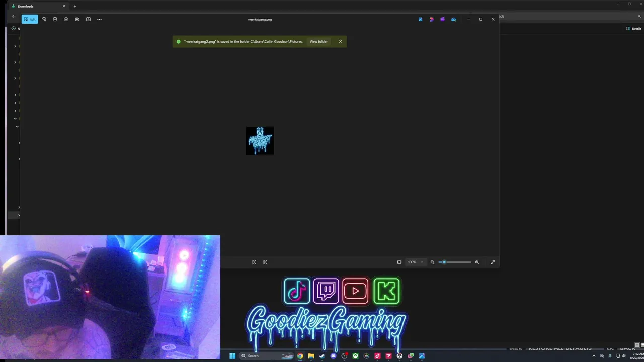The height and width of the screenshot is (362, 644).
Task: Open the See more three-dot menu
Action: [99, 19]
